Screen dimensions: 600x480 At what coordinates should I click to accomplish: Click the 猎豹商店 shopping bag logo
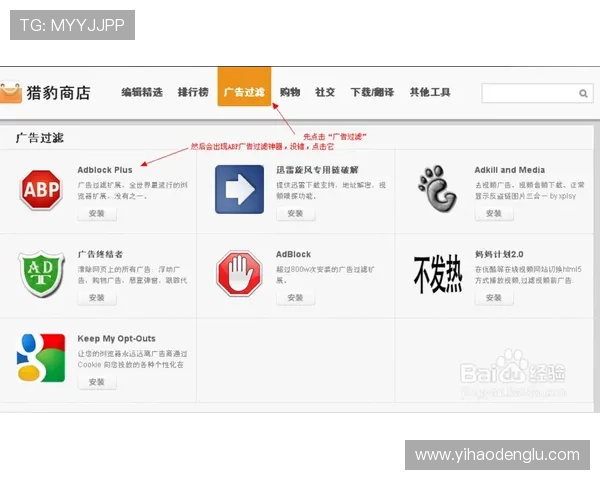(11, 93)
